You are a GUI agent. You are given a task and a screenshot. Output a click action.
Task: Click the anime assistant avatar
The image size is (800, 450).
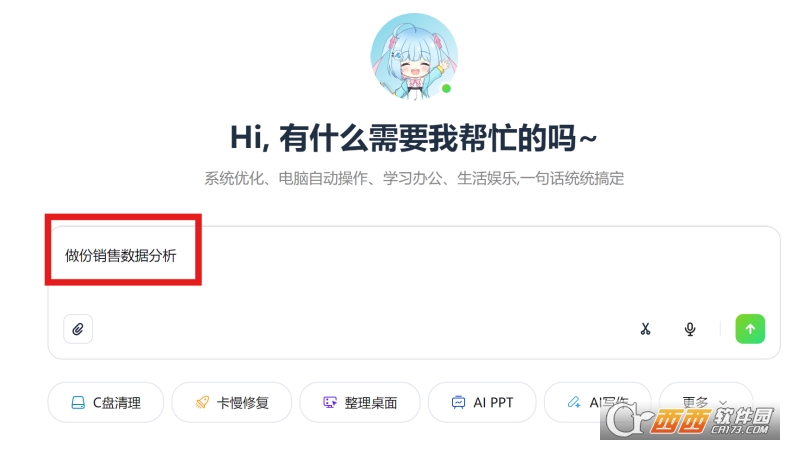[x=414, y=56]
